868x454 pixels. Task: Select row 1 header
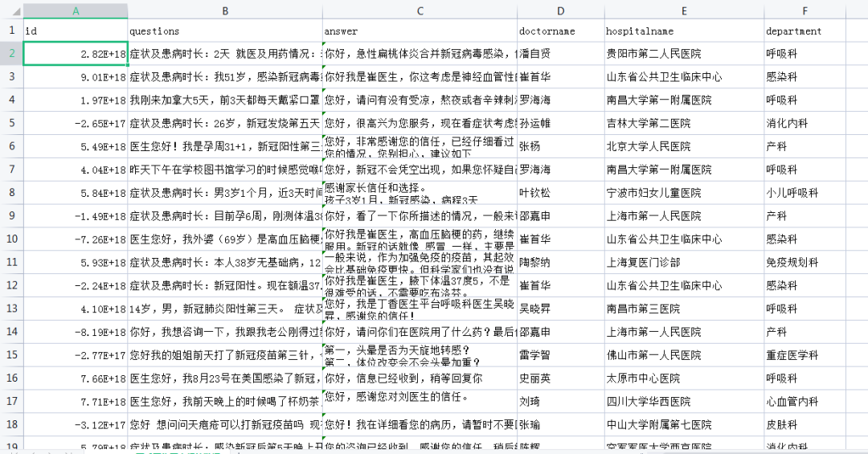(x=11, y=31)
